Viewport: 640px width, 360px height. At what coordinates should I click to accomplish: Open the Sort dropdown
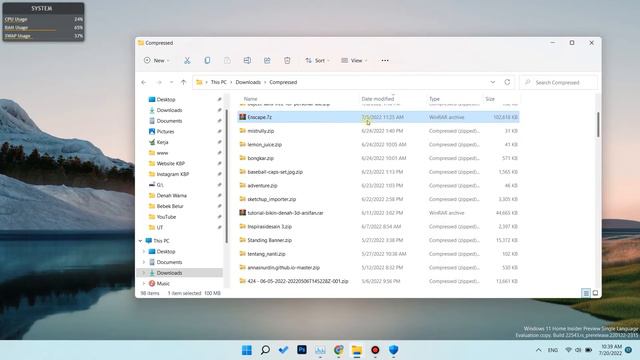coord(318,60)
